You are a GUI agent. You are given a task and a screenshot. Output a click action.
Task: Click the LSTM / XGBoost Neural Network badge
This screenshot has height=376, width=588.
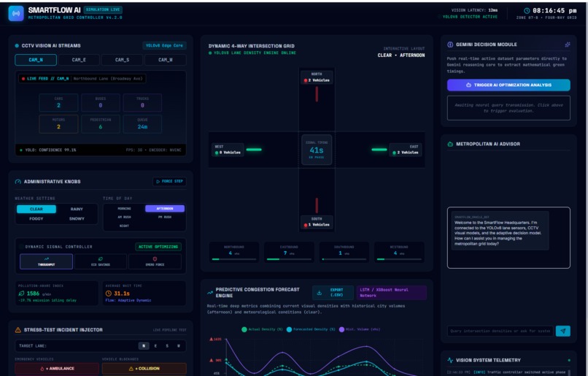392,293
